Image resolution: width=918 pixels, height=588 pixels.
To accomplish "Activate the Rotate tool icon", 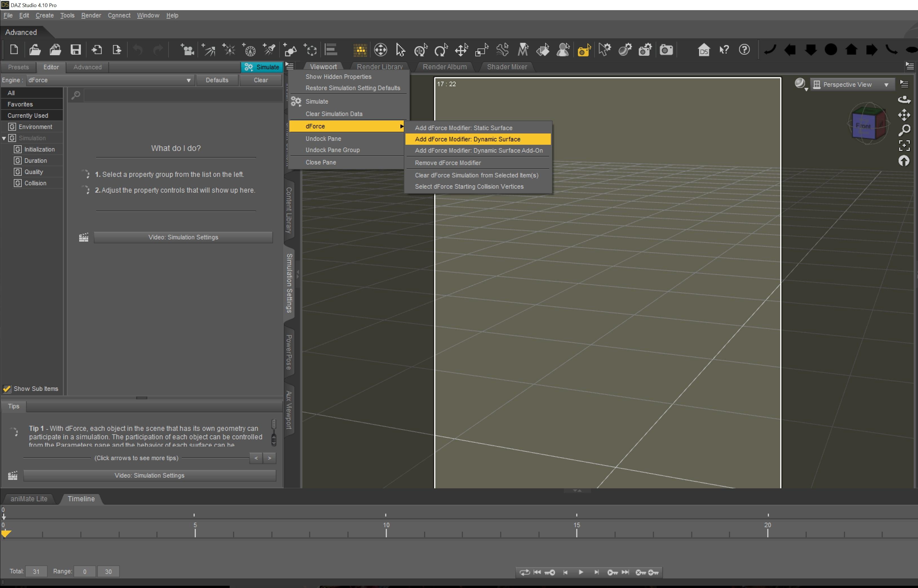I will [x=441, y=50].
